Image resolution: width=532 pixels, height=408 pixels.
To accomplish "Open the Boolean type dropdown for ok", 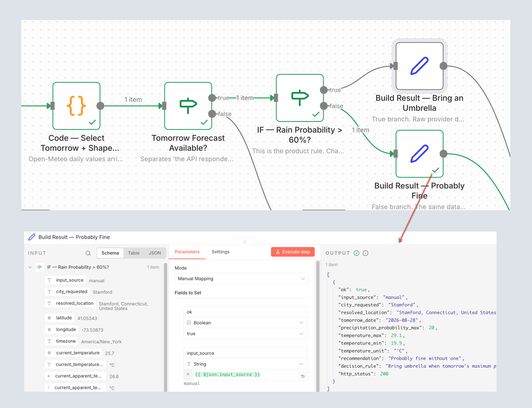I will [245, 323].
